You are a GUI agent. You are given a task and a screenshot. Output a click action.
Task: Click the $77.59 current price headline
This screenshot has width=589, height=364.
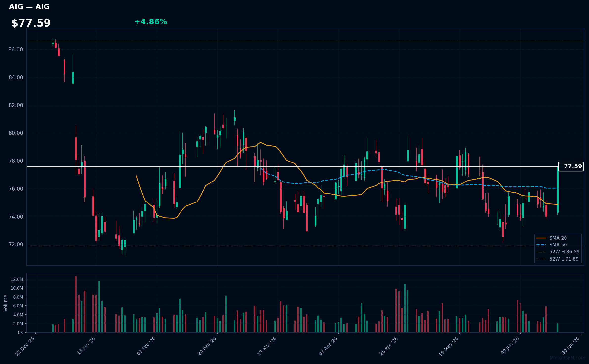click(31, 23)
